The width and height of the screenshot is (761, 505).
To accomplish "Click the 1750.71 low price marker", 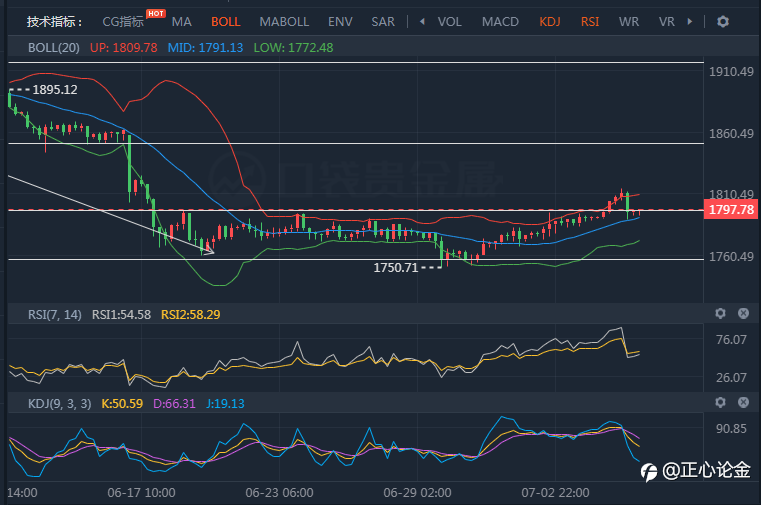I will [x=396, y=268].
